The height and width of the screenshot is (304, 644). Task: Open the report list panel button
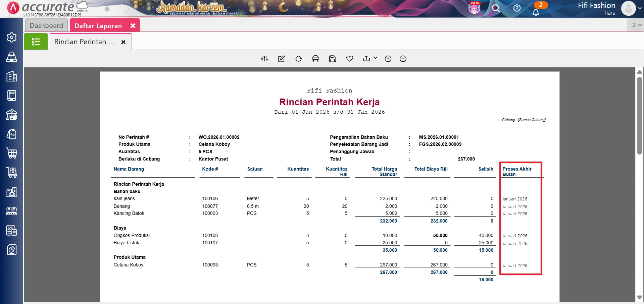pos(36,41)
